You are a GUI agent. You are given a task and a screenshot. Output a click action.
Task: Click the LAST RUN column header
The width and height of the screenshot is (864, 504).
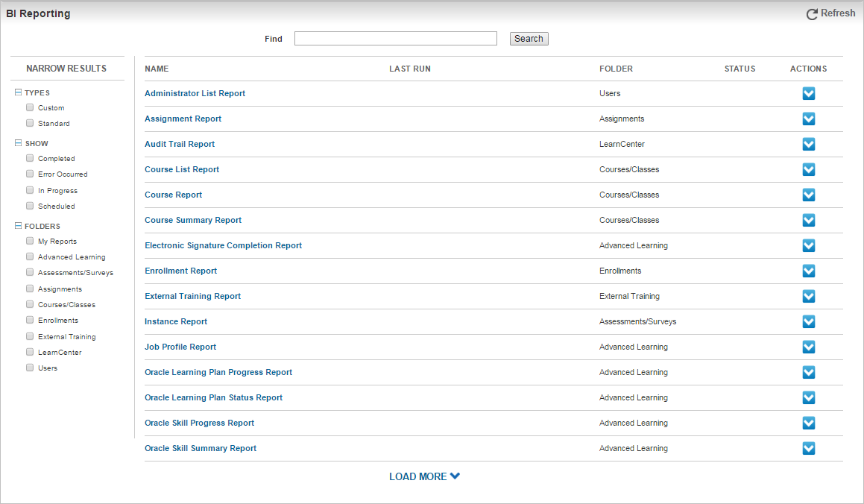(410, 69)
